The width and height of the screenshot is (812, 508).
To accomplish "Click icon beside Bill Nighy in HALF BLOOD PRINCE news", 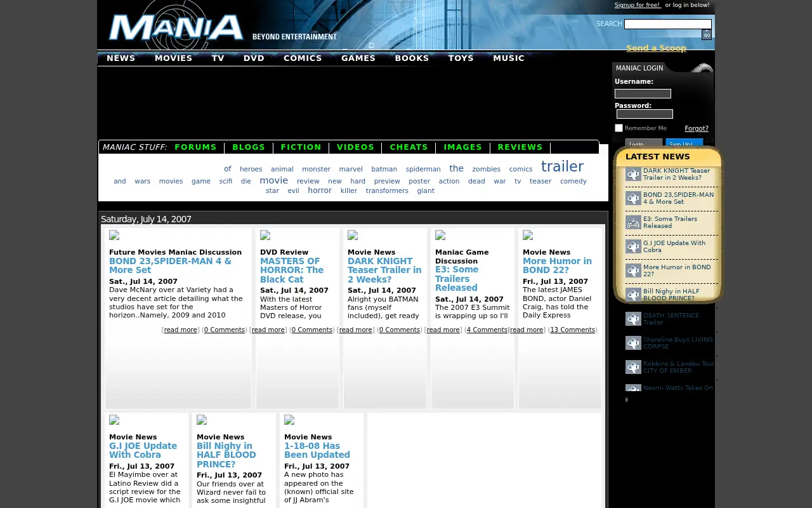I will (x=633, y=295).
